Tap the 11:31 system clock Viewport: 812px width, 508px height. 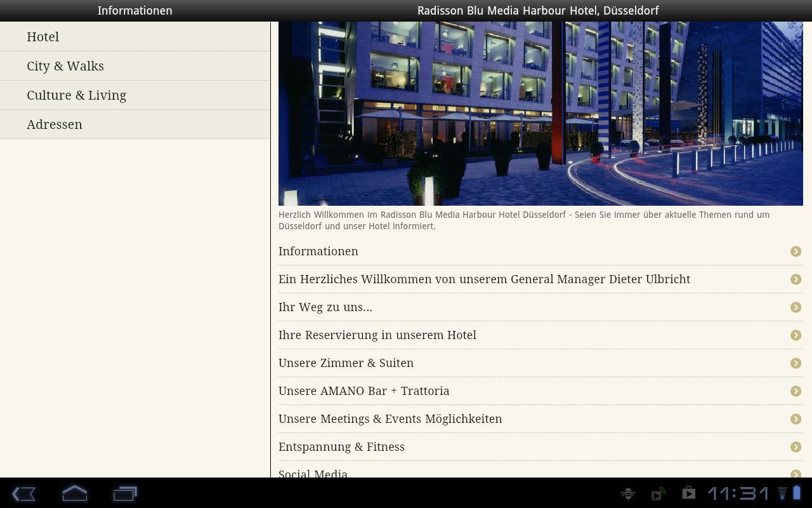738,493
